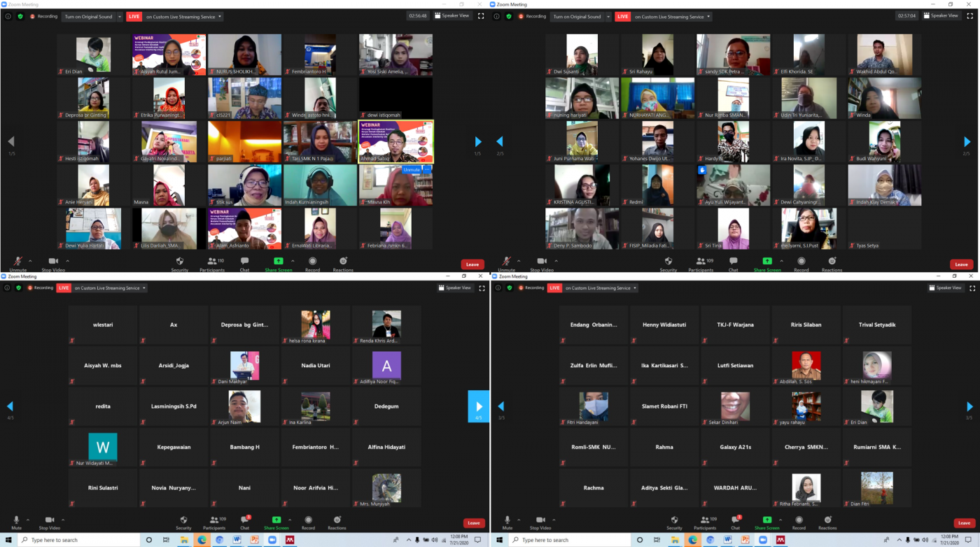Enter full screen in 02:56:48 window
Image resolution: width=980 pixels, height=547 pixels.
pyautogui.click(x=481, y=16)
